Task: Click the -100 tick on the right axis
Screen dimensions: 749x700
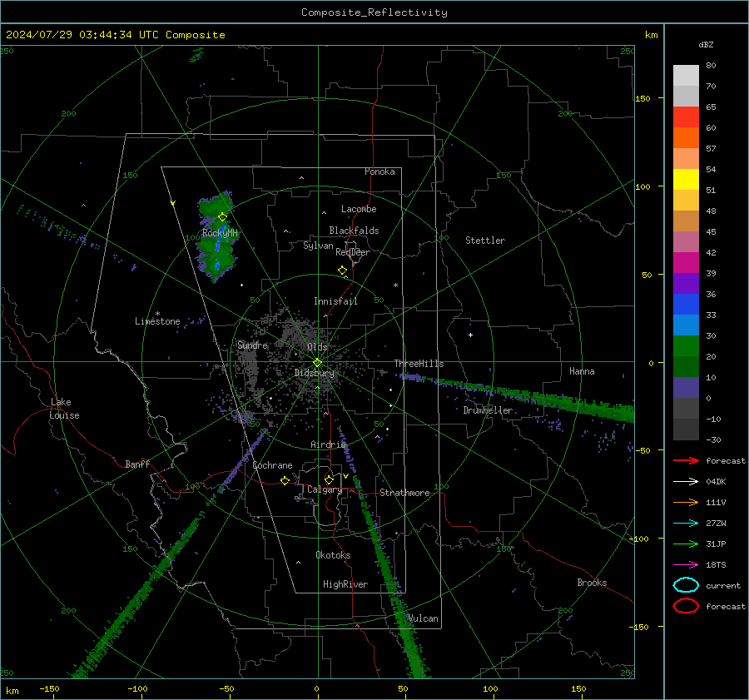Action: [638, 539]
